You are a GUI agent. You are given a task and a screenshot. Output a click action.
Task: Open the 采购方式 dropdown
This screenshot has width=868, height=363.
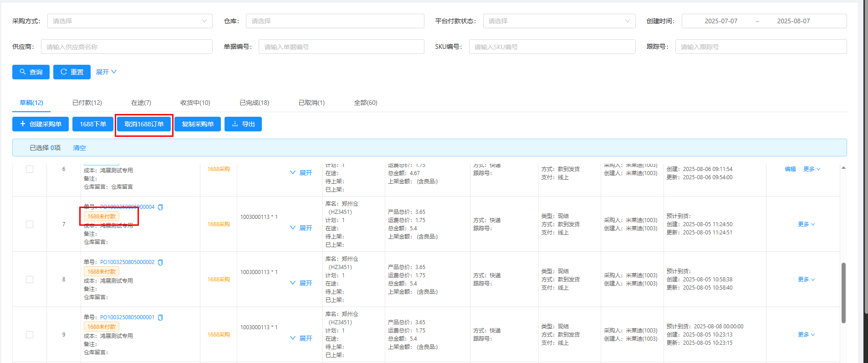coord(130,21)
